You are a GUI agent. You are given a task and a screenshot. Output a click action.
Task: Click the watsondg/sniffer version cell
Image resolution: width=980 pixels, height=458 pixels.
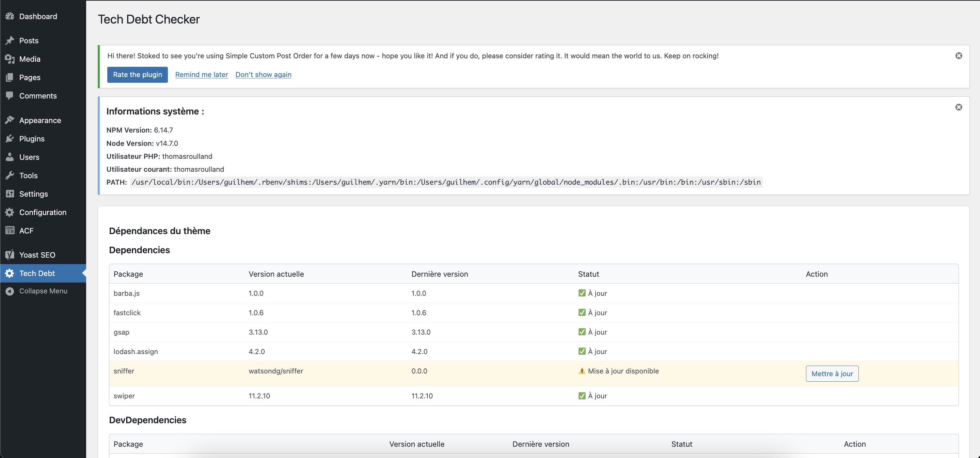[276, 371]
